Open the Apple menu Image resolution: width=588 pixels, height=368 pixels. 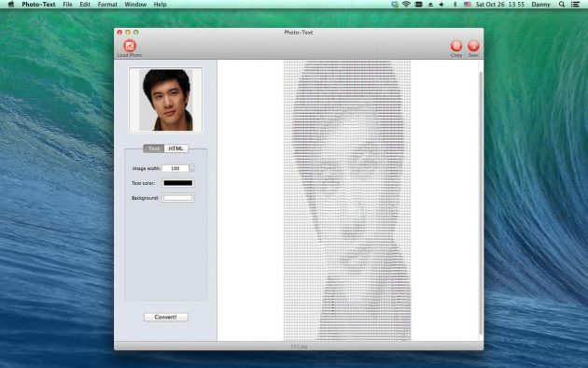click(x=11, y=5)
